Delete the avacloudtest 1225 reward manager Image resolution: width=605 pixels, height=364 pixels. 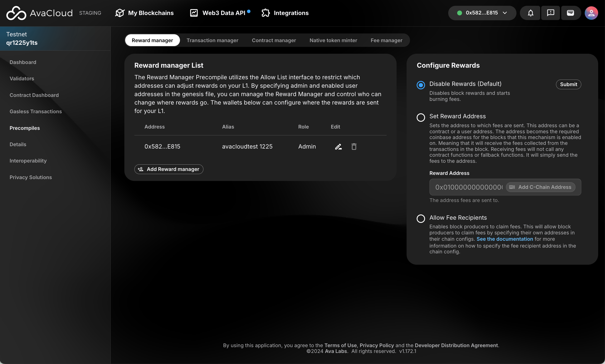pos(354,147)
